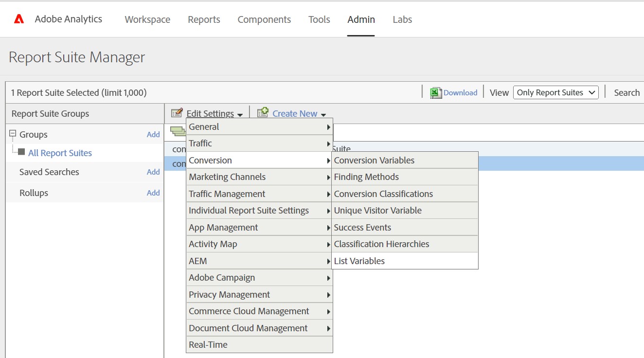Choose Unique Visitor Variable from submenu
The height and width of the screenshot is (358, 644).
tap(405, 211)
